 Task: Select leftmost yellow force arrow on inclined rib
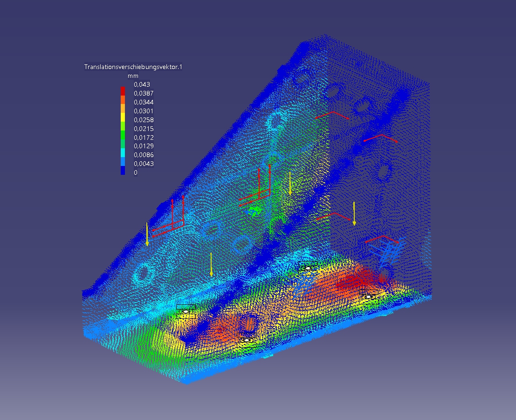[x=147, y=234]
